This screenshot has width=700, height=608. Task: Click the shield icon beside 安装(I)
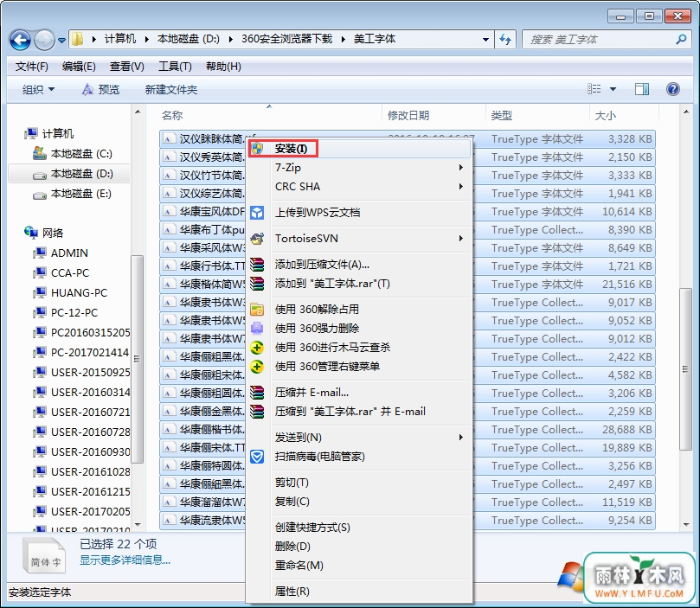tap(257, 149)
